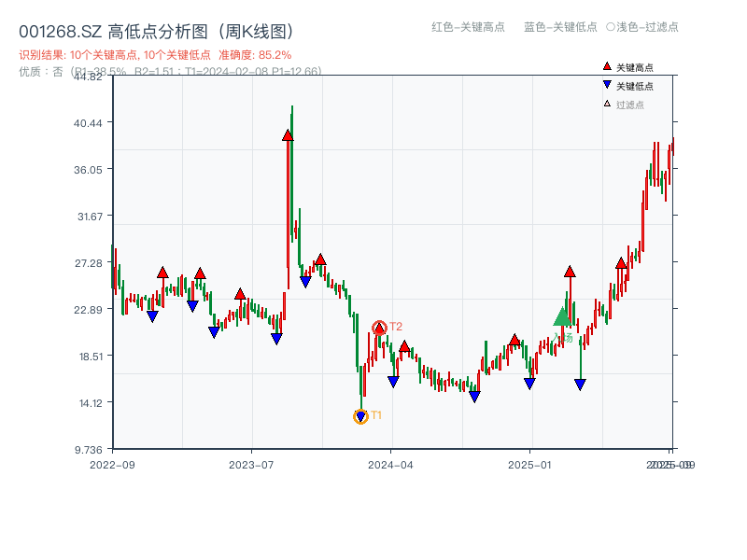
Task: Toggle the 关键高点 series via its legend entry
Action: 635,65
